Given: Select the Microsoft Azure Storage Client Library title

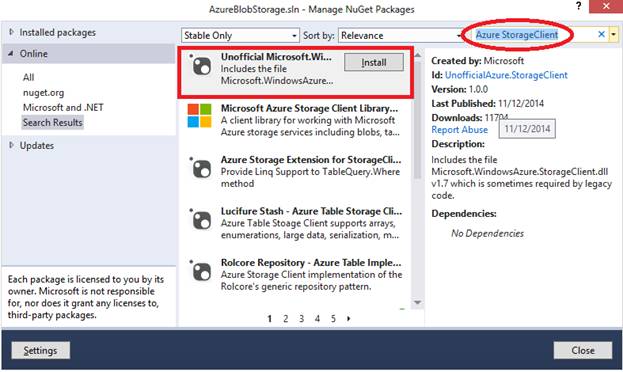Looking at the screenshot, I should click(309, 108).
